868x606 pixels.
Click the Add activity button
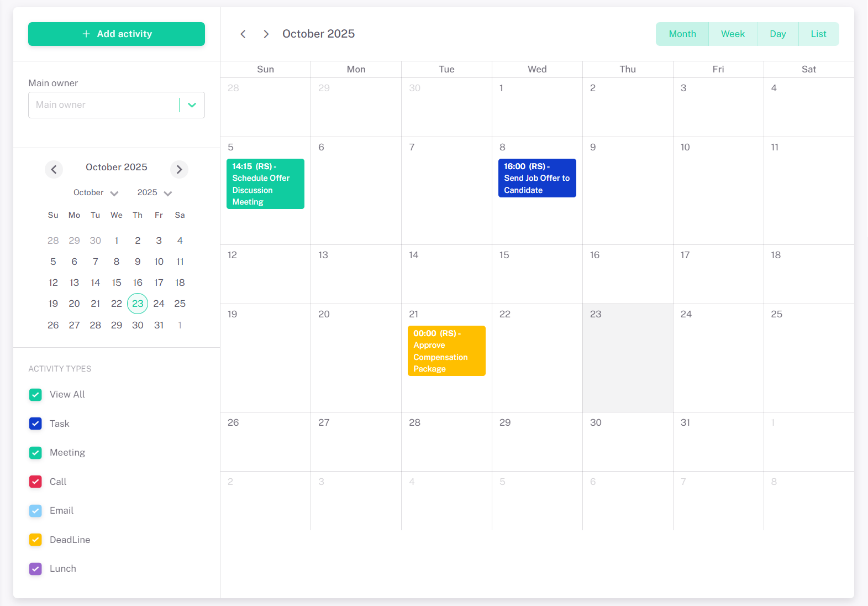click(117, 34)
